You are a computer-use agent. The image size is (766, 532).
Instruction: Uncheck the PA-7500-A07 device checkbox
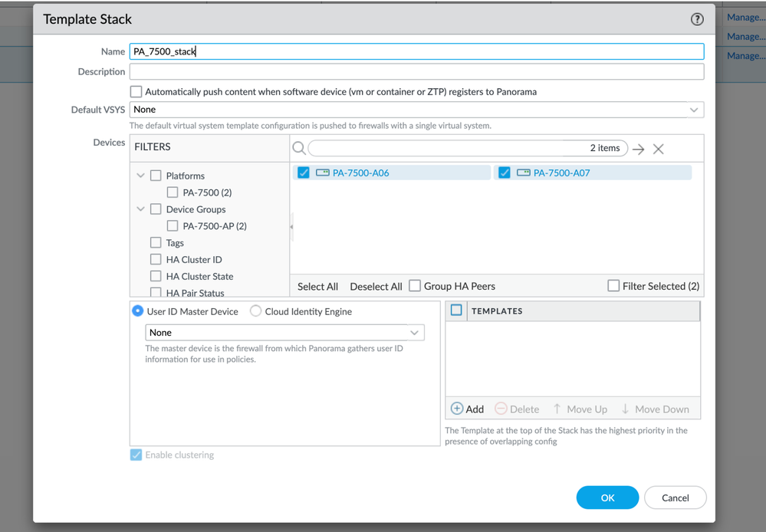point(505,172)
